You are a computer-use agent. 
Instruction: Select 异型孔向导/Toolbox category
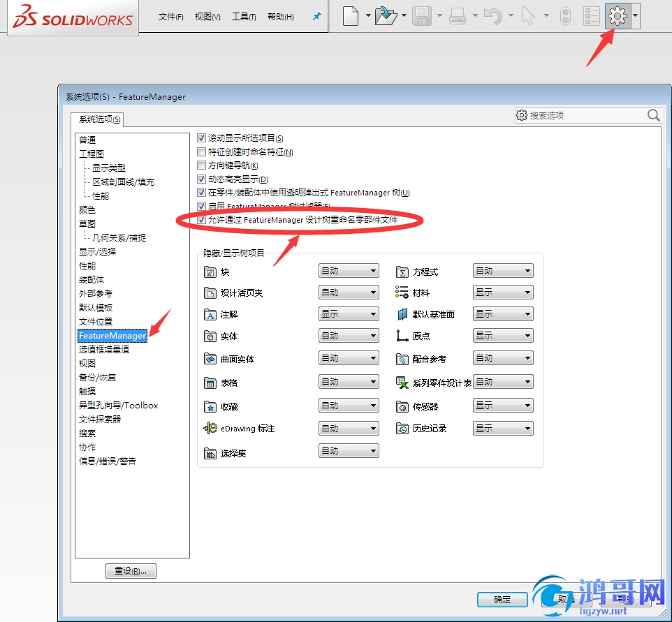pyautogui.click(x=118, y=405)
